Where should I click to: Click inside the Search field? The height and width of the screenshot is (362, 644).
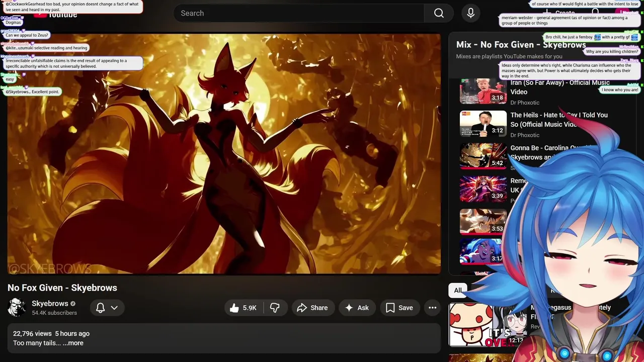point(299,13)
